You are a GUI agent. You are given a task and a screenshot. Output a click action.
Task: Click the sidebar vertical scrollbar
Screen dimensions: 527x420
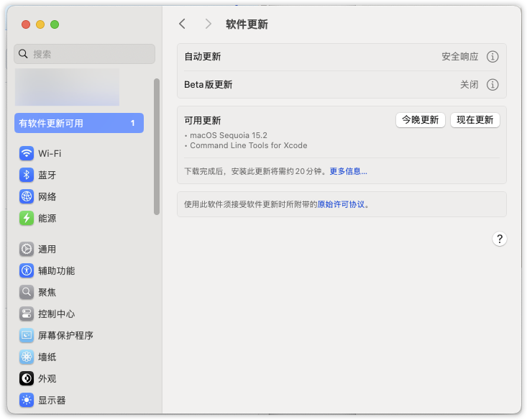pyautogui.click(x=157, y=147)
